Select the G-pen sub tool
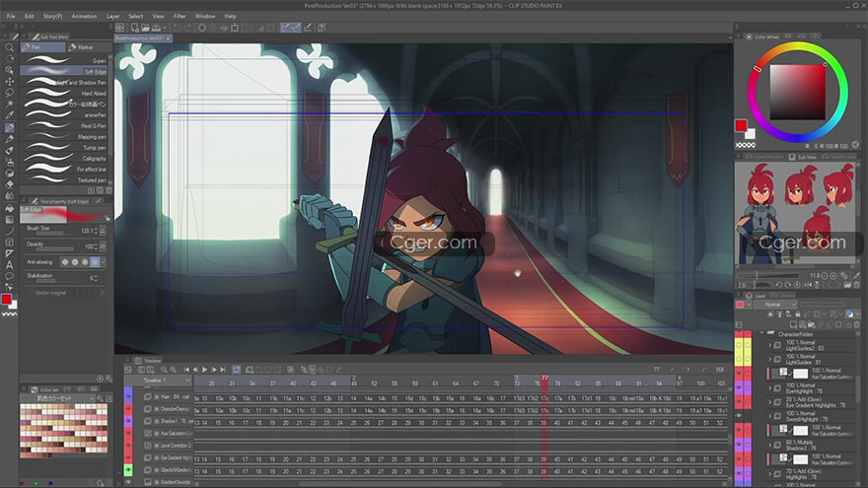868x488 pixels. pos(64,60)
